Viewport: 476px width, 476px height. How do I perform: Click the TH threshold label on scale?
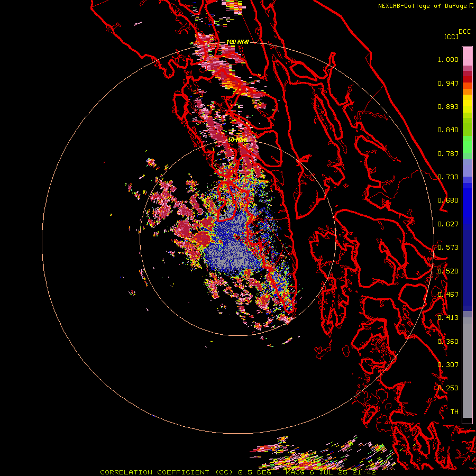point(454,412)
